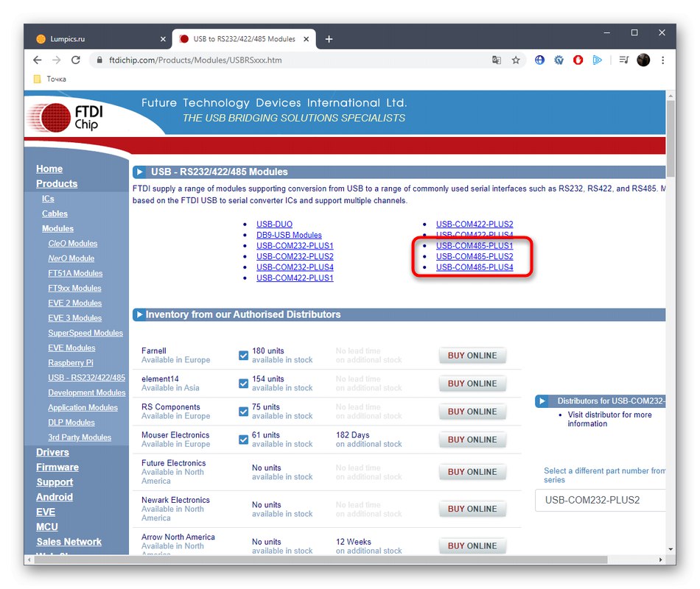700x589 pixels.
Task: Open the EVE sidebar link
Action: click(46, 512)
